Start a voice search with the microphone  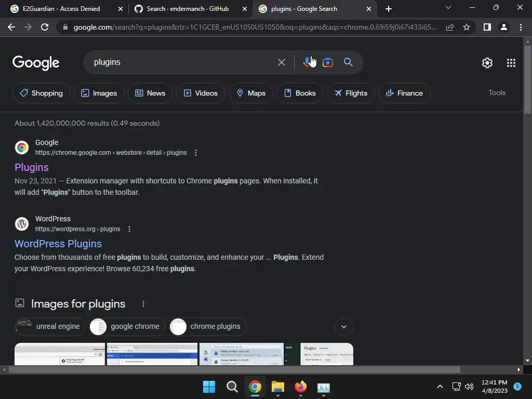(x=308, y=62)
